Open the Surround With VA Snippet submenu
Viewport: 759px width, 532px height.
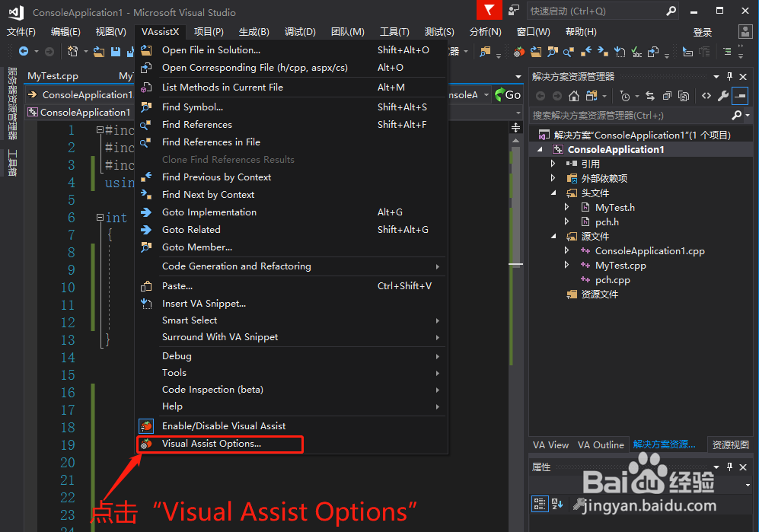coord(291,337)
